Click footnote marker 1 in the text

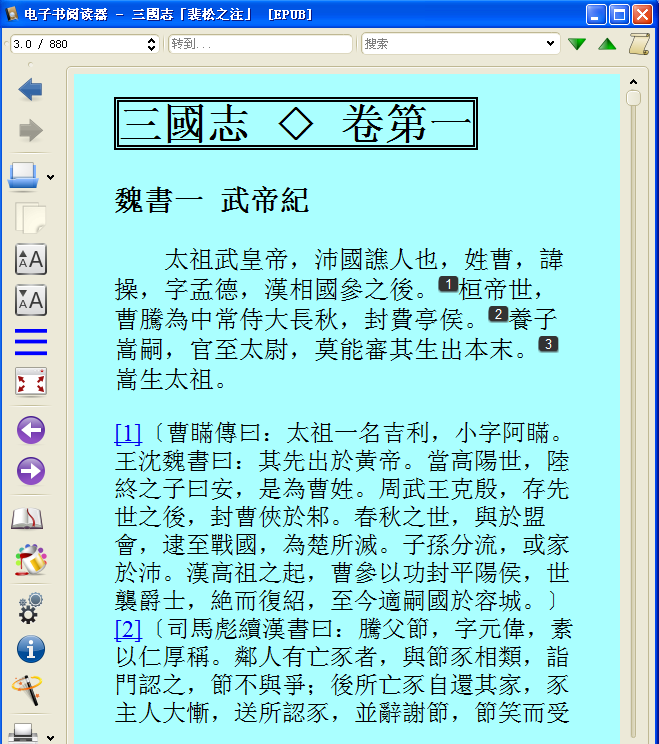pos(448,284)
